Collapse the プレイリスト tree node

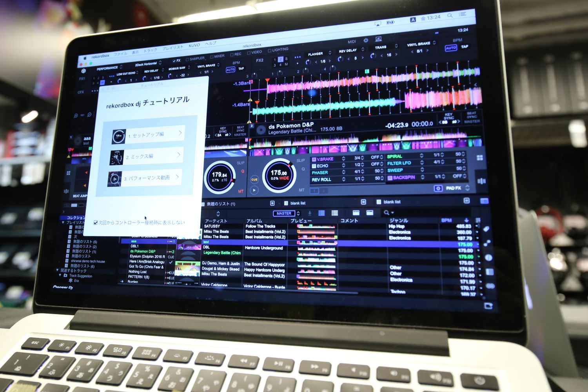click(x=63, y=222)
